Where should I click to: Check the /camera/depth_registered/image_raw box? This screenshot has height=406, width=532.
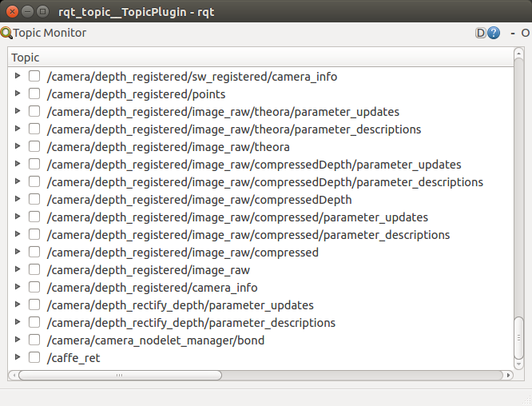click(x=34, y=269)
